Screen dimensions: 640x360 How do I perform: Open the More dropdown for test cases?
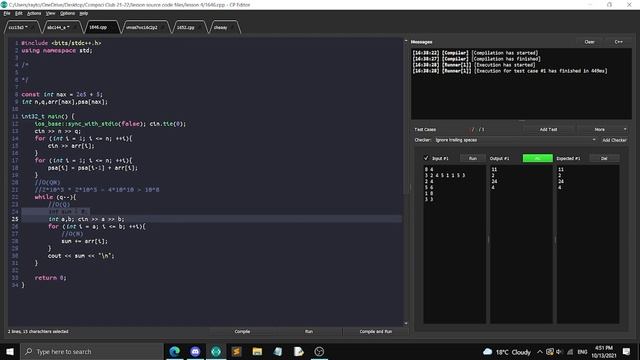[x=603, y=129]
